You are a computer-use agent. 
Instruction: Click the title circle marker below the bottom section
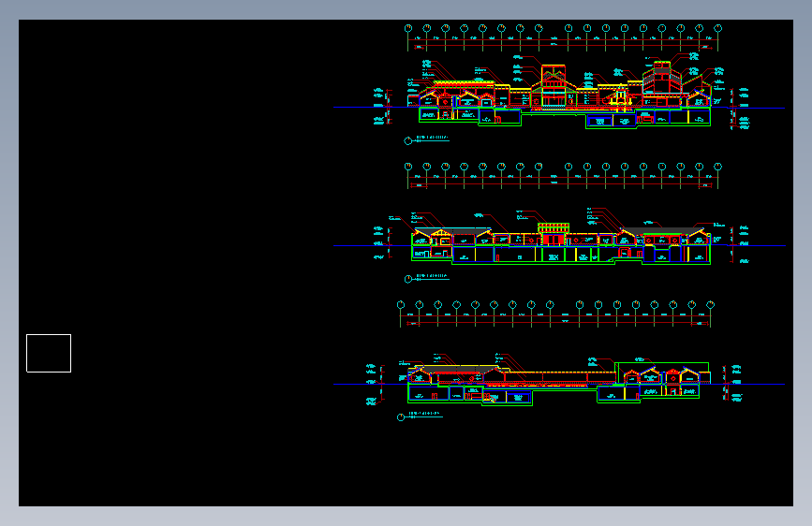[x=401, y=417]
